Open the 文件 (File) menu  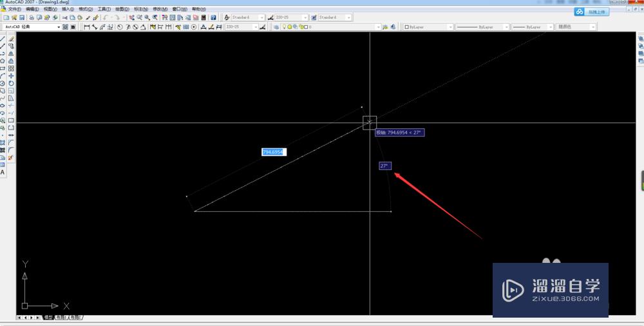[14, 8]
